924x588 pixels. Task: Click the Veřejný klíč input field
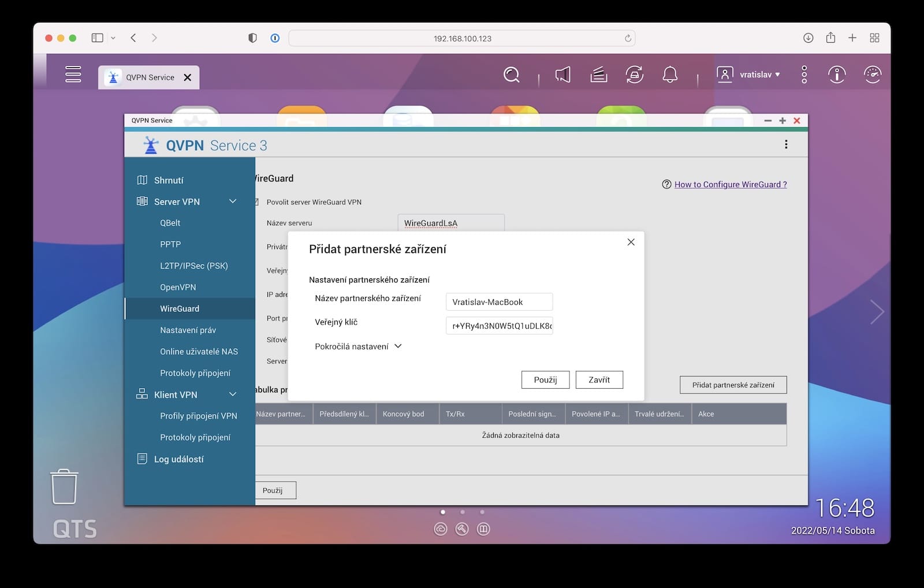click(x=499, y=326)
